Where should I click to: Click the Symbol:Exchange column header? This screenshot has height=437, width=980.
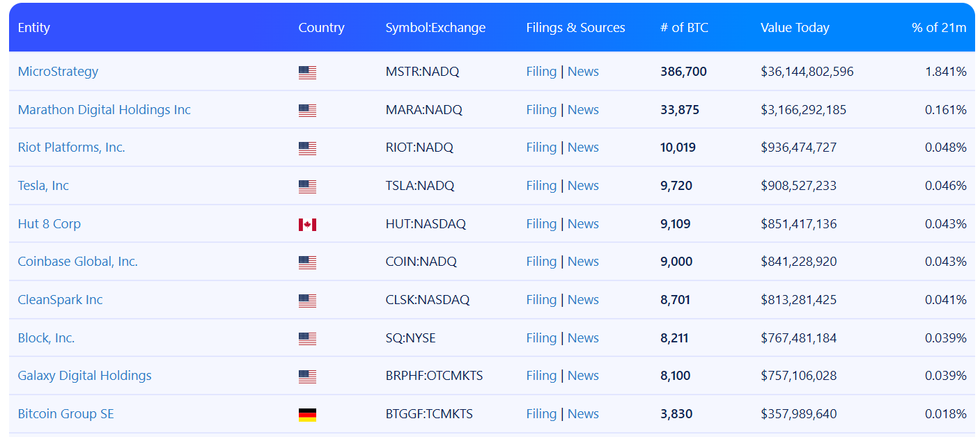tap(435, 28)
